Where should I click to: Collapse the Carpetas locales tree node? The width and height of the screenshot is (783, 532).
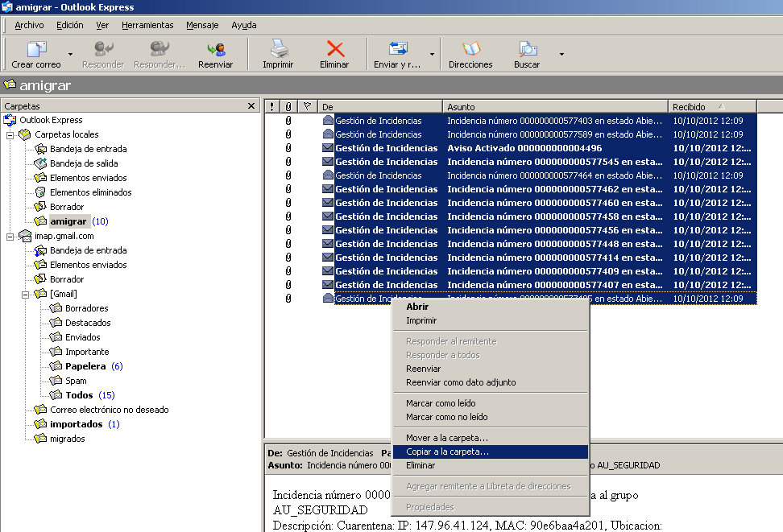coord(10,134)
